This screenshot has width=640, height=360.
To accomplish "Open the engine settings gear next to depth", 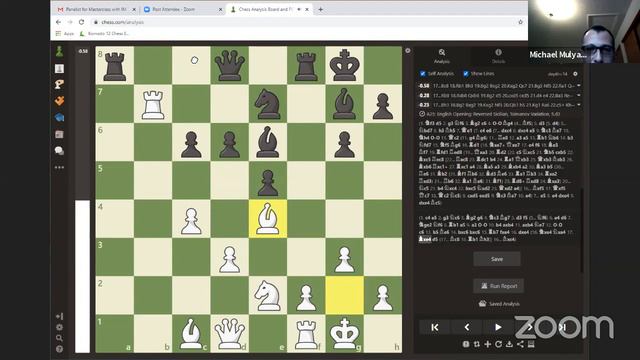I will click(576, 74).
